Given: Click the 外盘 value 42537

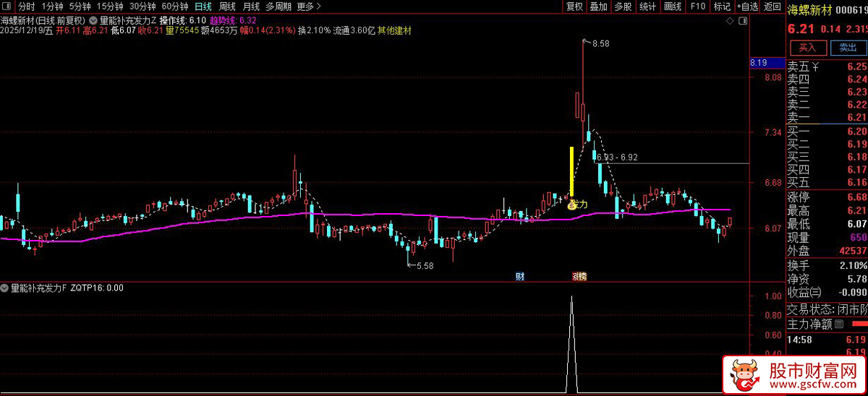Looking at the screenshot, I should pyautogui.click(x=853, y=251).
